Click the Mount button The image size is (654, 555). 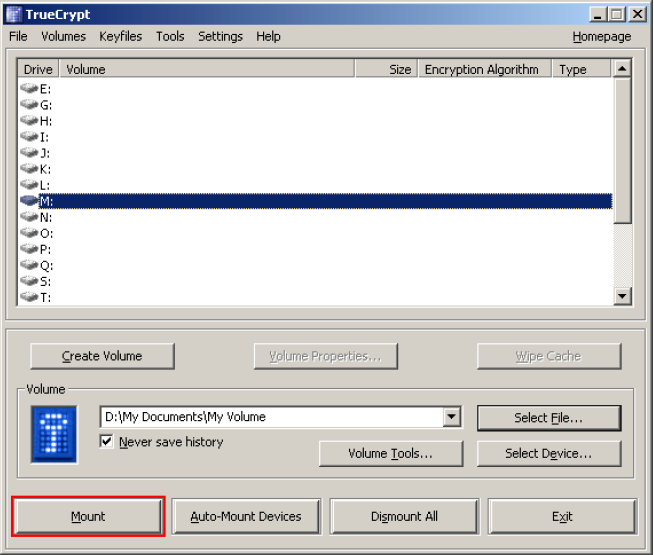pyautogui.click(x=88, y=516)
